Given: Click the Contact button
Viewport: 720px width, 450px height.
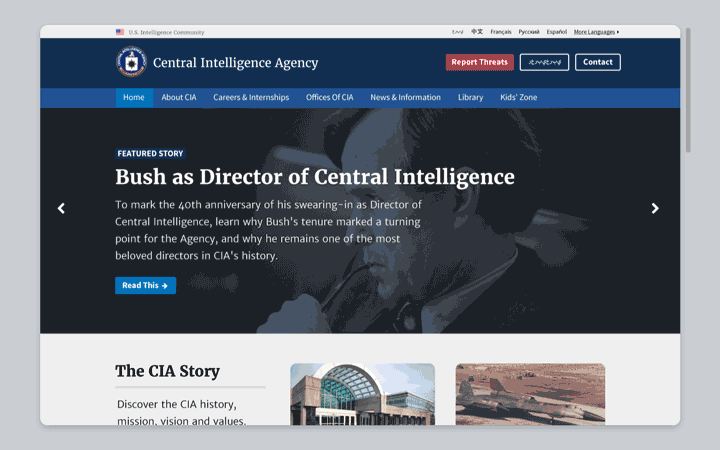Looking at the screenshot, I should pos(597,62).
